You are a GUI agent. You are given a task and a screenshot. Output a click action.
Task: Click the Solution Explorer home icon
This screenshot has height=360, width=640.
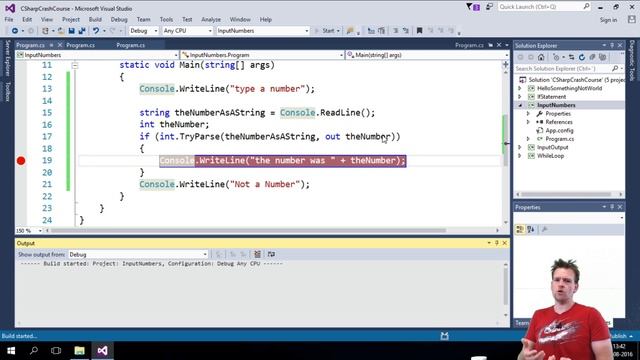pos(541,57)
